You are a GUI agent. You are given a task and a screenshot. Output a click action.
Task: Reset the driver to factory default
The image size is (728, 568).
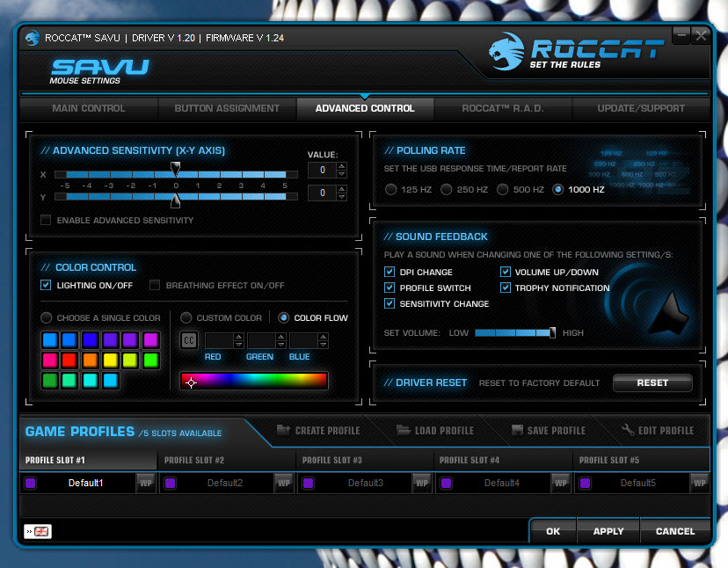pos(652,382)
